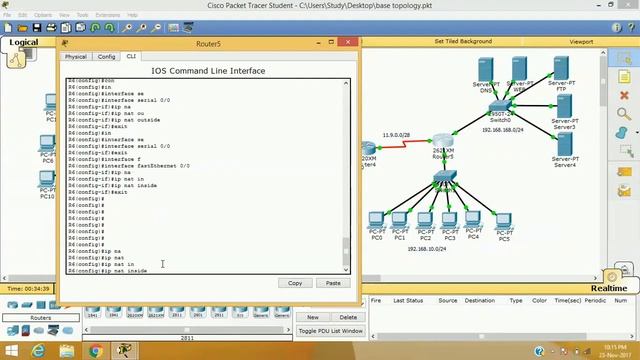640x360 pixels.
Task: Pick the End Devices category icon
Action: [12, 330]
